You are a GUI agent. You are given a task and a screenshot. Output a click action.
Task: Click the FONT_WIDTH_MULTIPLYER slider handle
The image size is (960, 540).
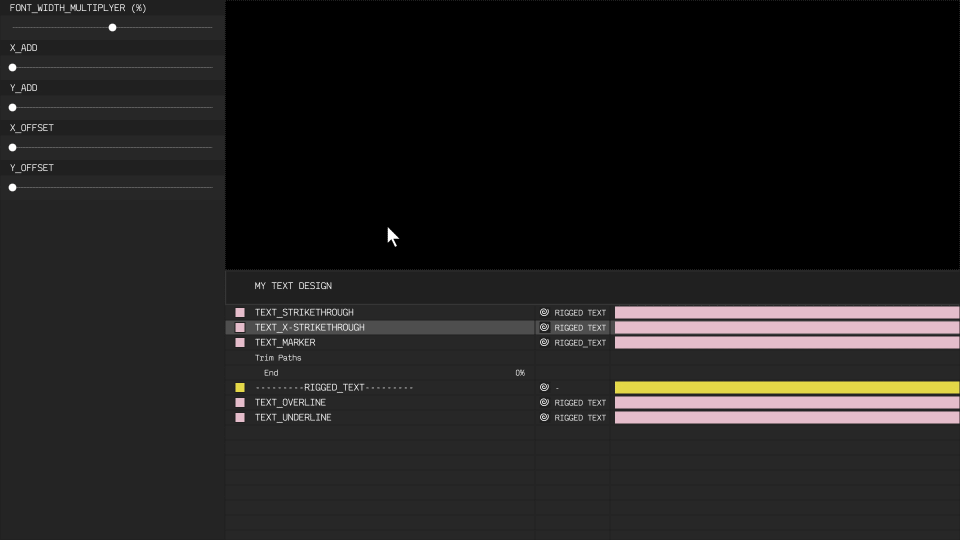pos(113,28)
